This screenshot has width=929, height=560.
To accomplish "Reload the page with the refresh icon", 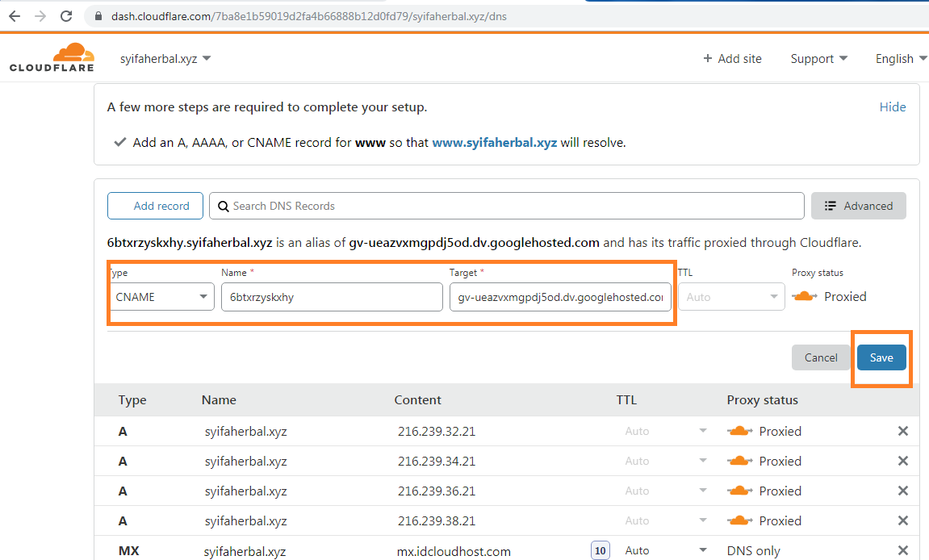I will 66,16.
